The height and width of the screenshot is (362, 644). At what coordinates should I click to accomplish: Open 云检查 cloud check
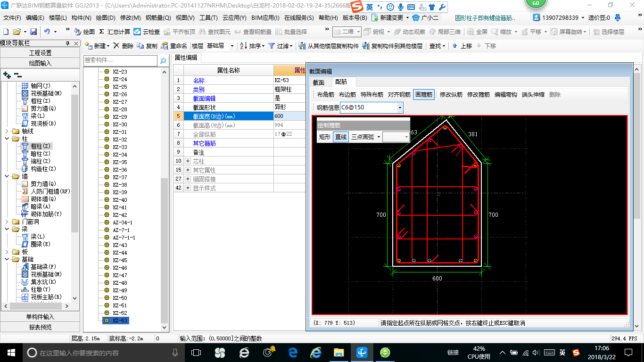(x=147, y=32)
